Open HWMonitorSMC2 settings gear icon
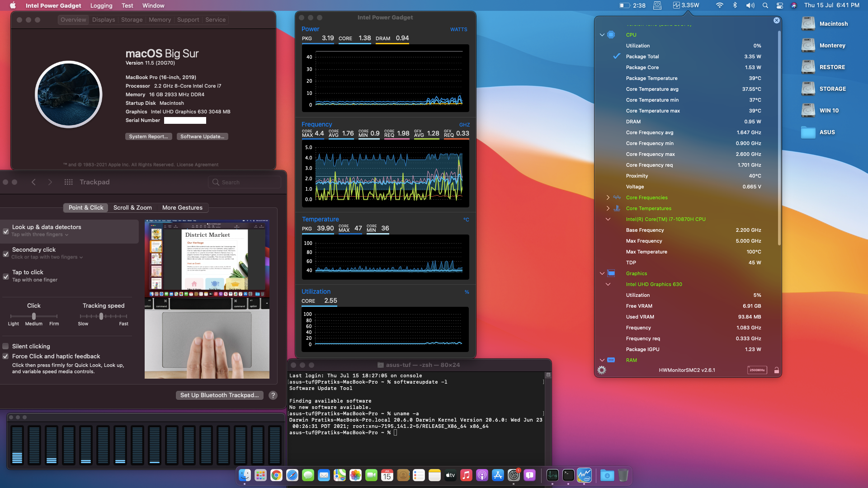 (x=602, y=370)
